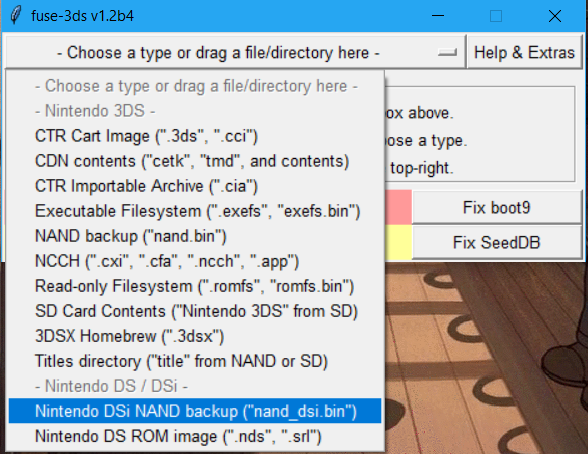This screenshot has height=454, width=588.
Task: Choose SD Card Contents entry
Action: (195, 311)
